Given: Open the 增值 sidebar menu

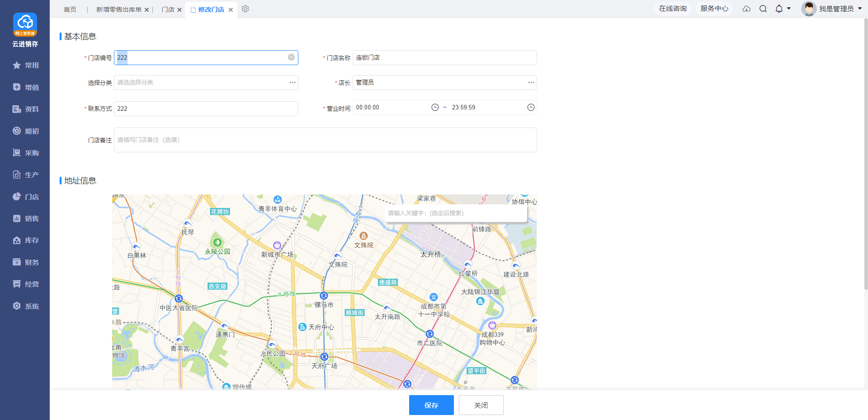Looking at the screenshot, I should click(25, 87).
